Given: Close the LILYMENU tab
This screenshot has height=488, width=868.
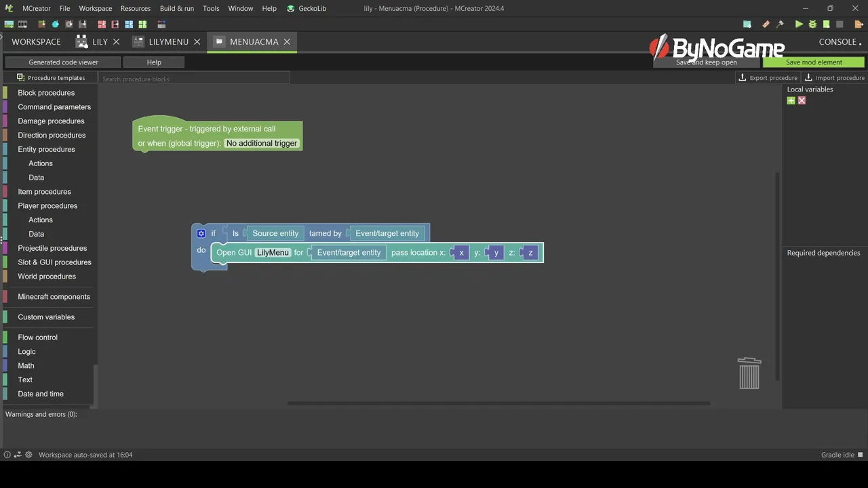Looking at the screenshot, I should tap(197, 42).
